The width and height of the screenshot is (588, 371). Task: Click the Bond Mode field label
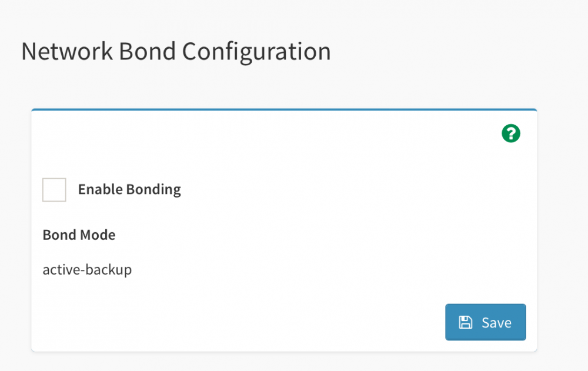click(79, 235)
